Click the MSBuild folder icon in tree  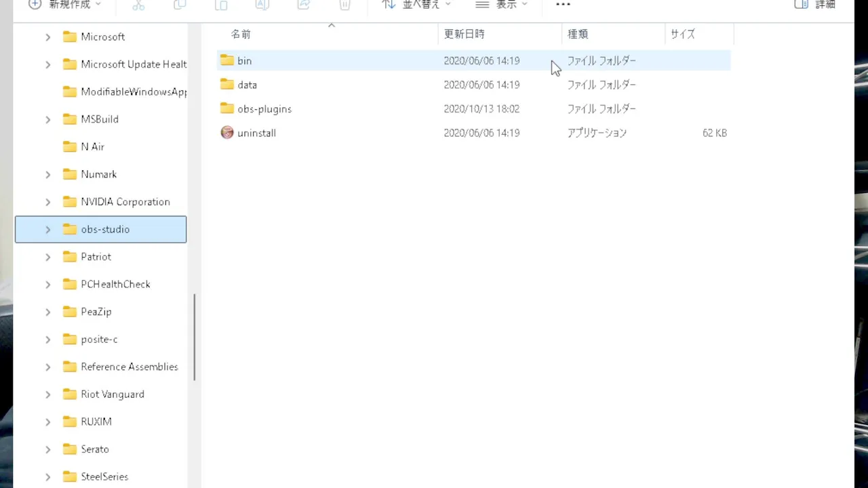point(69,119)
